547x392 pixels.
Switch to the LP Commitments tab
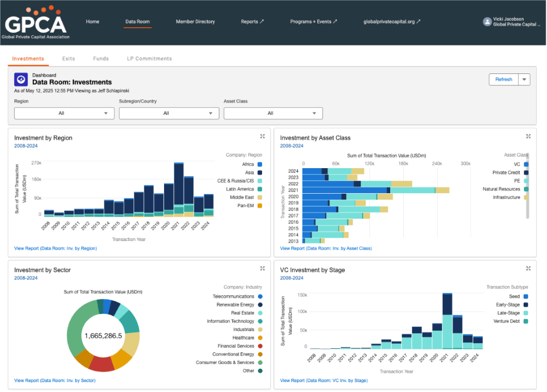click(x=150, y=59)
